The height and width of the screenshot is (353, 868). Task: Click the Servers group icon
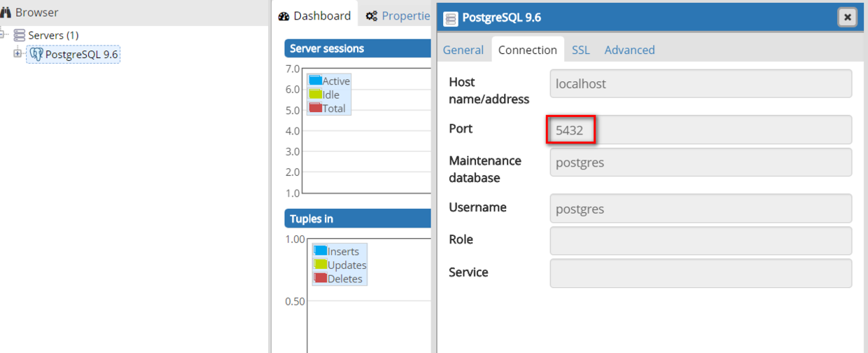click(x=20, y=35)
